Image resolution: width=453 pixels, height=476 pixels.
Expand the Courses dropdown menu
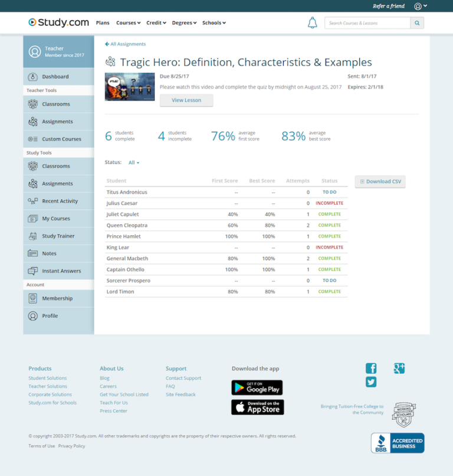point(128,23)
